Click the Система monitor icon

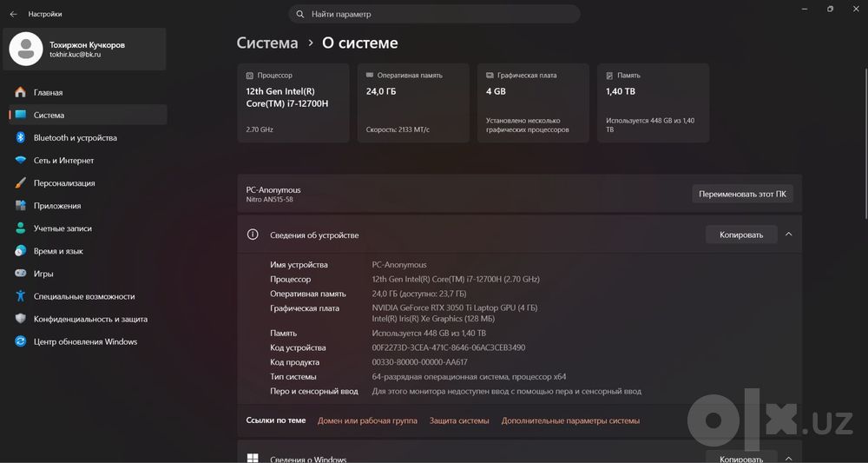pos(21,116)
